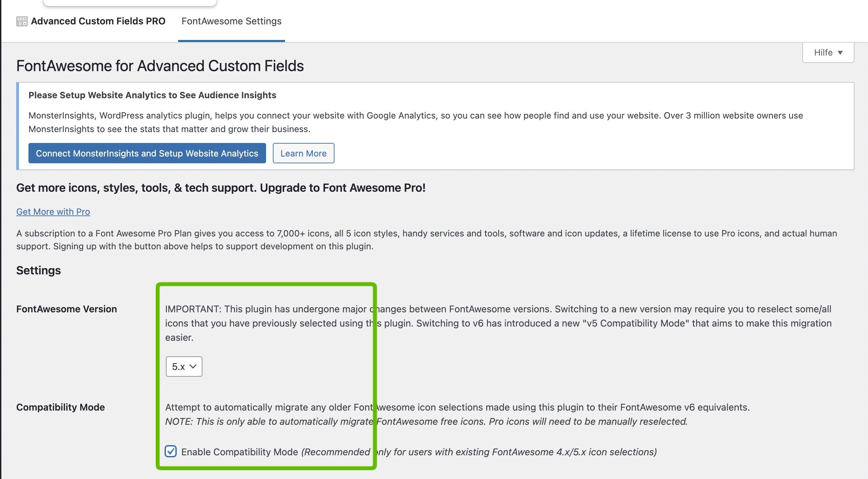Click the FontAwesome Version row label
This screenshot has height=479, width=868.
(x=67, y=309)
